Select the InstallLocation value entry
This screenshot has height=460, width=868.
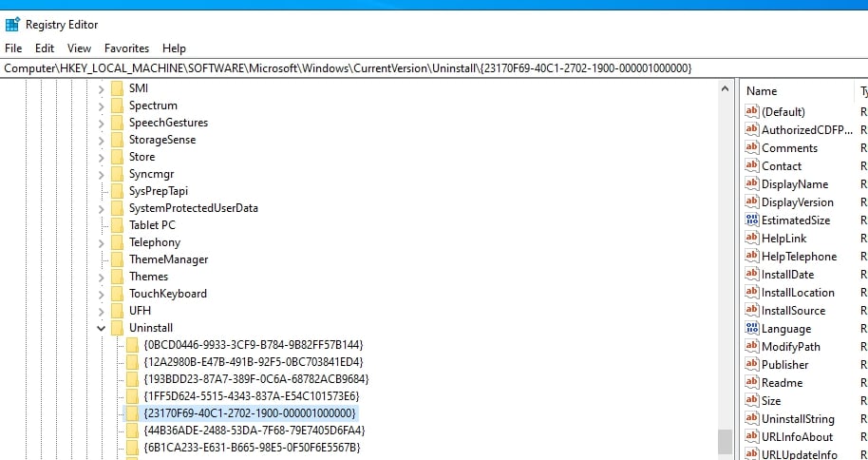798,293
